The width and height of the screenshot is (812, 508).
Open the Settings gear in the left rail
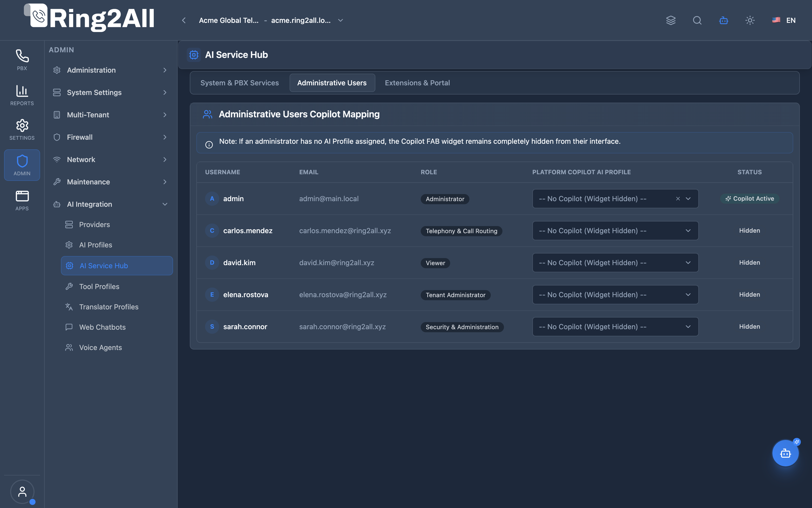point(22,130)
